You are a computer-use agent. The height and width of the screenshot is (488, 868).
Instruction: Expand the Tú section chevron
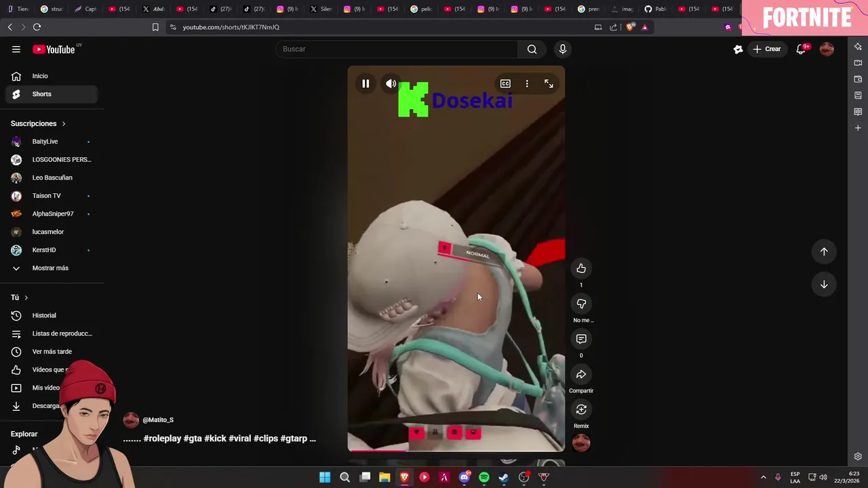tap(26, 298)
